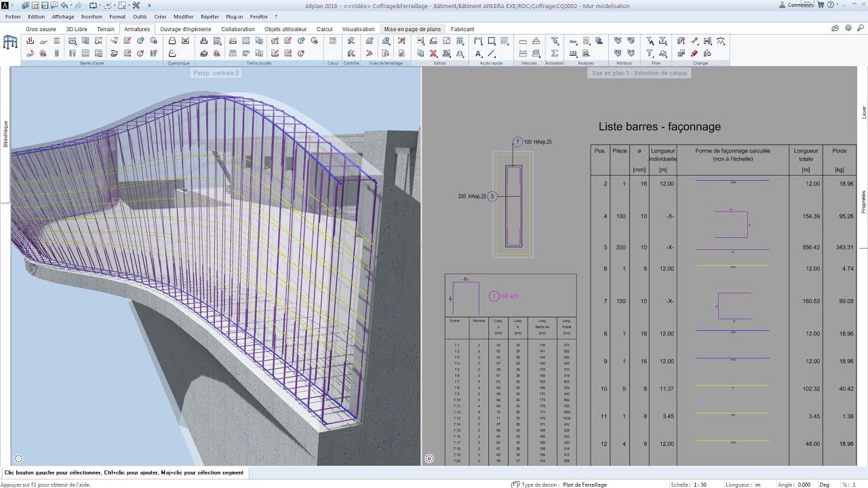Click the length cell '11.37'

pyautogui.click(x=667, y=389)
